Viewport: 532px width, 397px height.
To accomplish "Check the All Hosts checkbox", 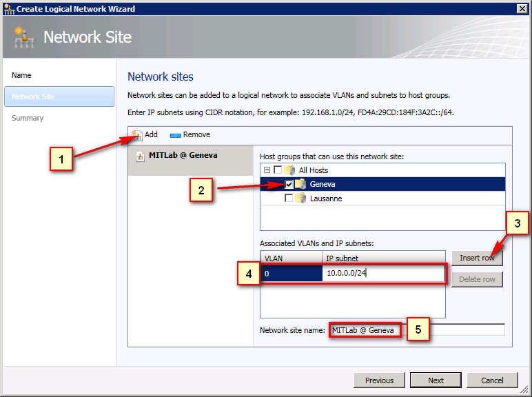I will 278,170.
